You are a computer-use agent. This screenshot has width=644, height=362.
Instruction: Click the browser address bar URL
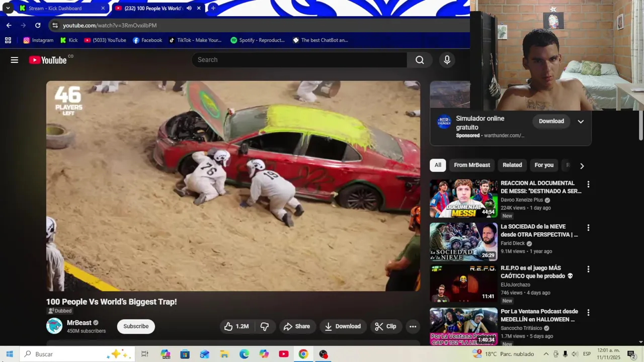click(x=110, y=25)
